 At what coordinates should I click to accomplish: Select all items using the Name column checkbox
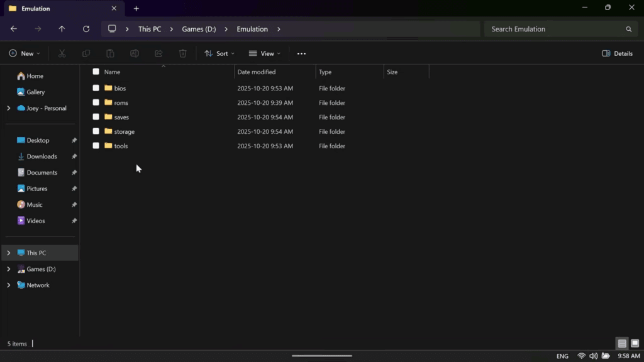[96, 72]
